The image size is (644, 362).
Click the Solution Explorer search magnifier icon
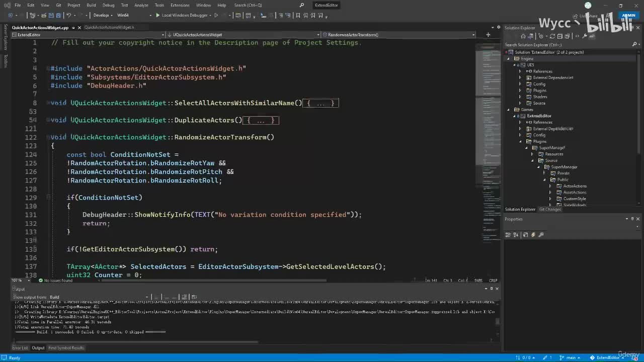pos(634,45)
